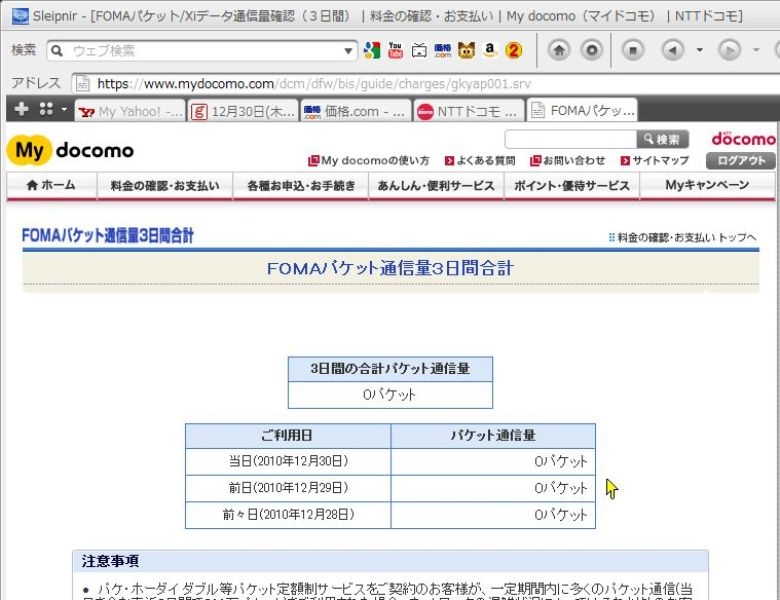This screenshot has height=600, width=780.
Task: Select the 当日(2010年12月30日) table cell
Action: pos(288,461)
